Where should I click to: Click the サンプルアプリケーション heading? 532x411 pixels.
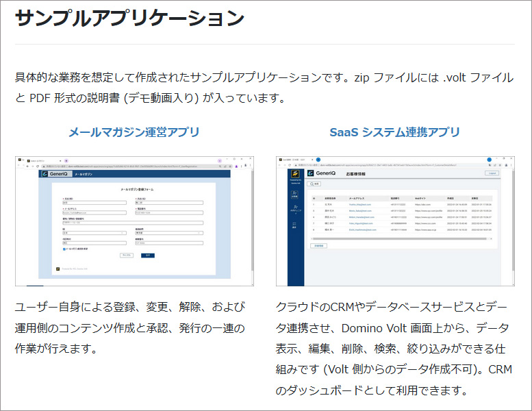point(129,18)
